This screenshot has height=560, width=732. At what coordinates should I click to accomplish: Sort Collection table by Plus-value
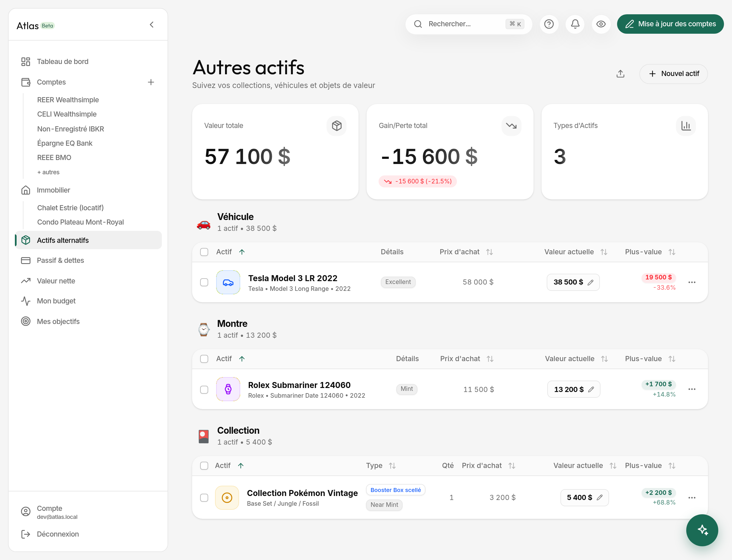tap(650, 466)
